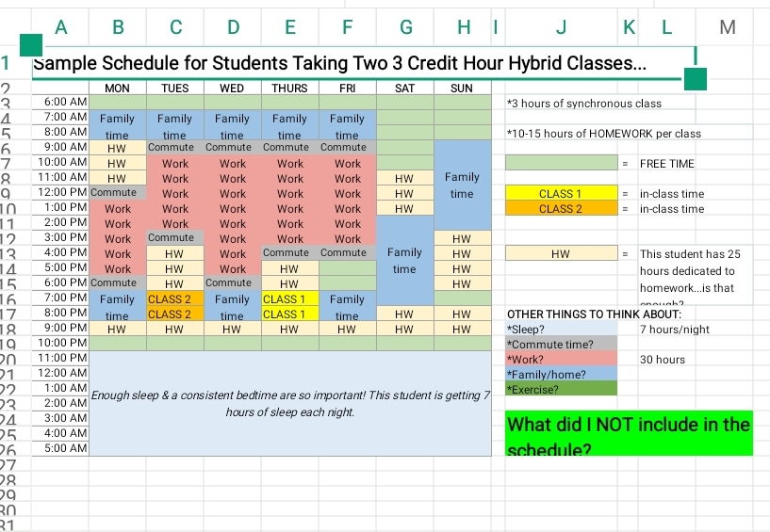Select column J header
770x532 pixels.
562,27
